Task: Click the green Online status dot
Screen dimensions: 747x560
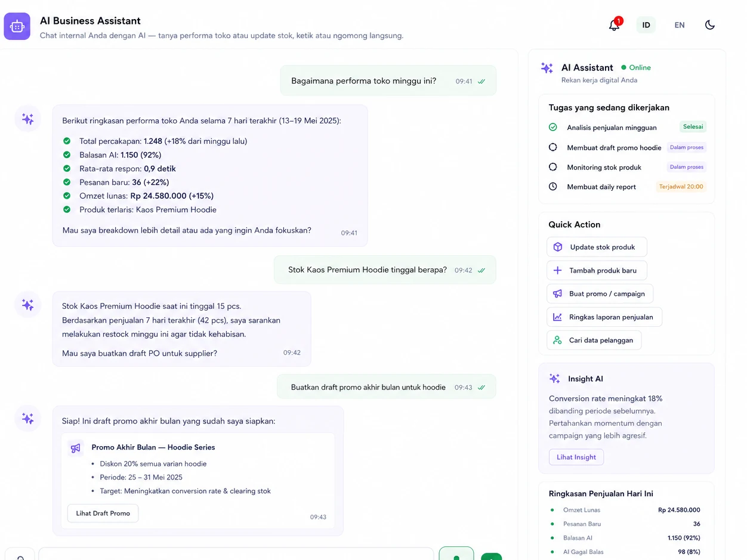Action: click(x=623, y=68)
